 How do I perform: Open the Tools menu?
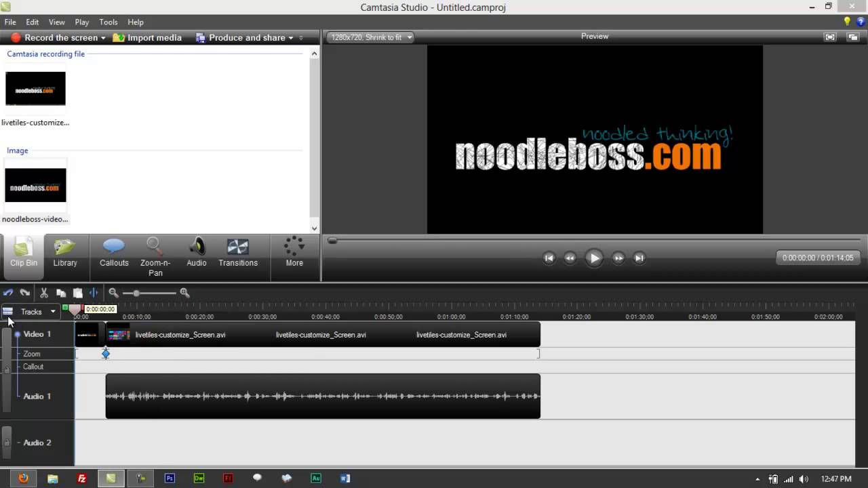[108, 22]
